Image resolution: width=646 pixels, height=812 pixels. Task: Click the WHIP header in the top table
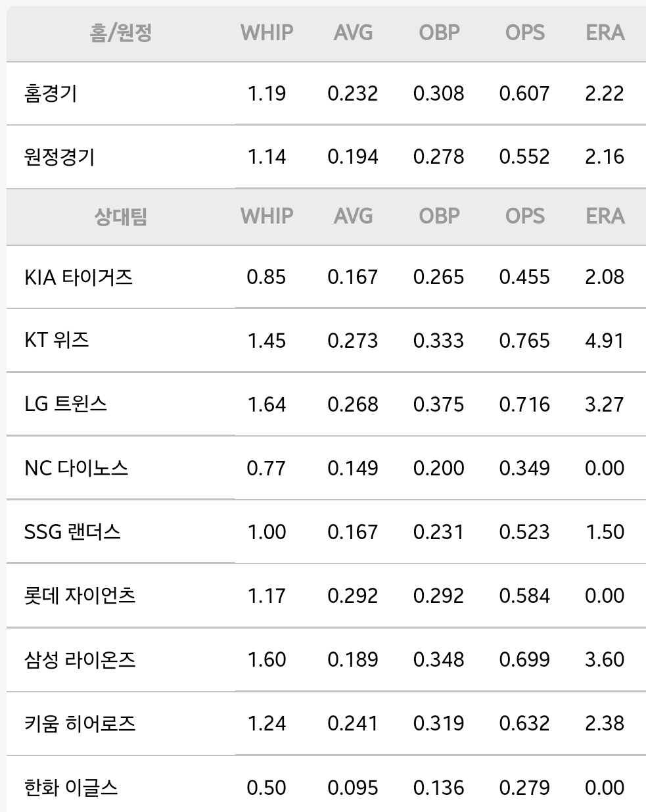(x=267, y=32)
